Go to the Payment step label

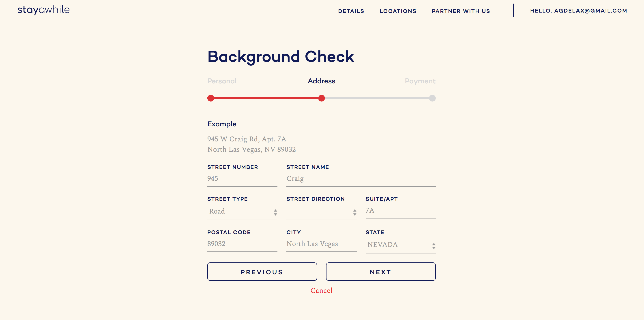420,81
